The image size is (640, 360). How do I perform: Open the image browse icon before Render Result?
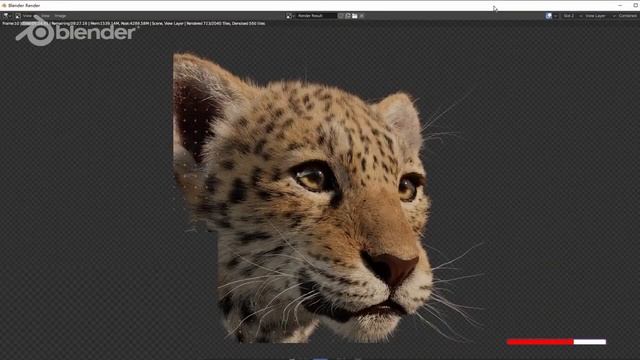(x=290, y=16)
